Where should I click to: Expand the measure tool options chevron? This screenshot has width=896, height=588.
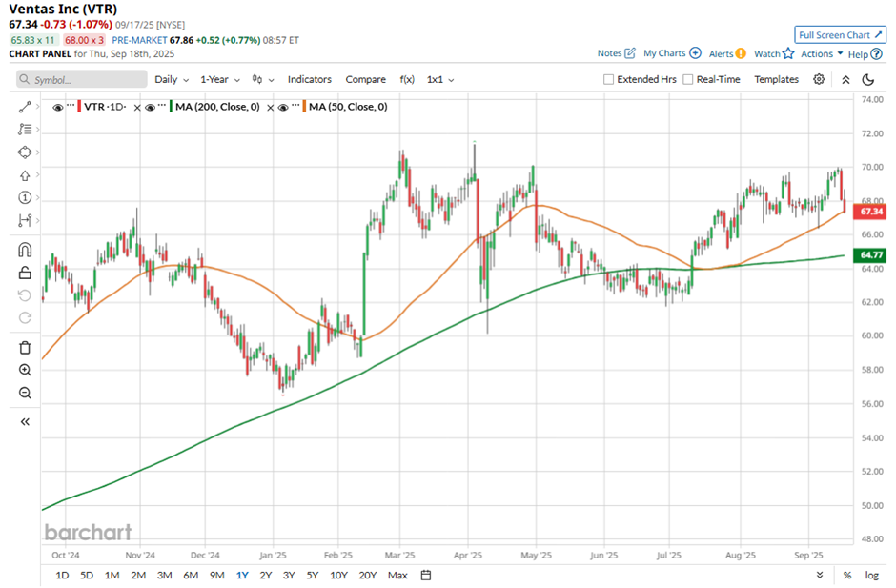(x=38, y=220)
